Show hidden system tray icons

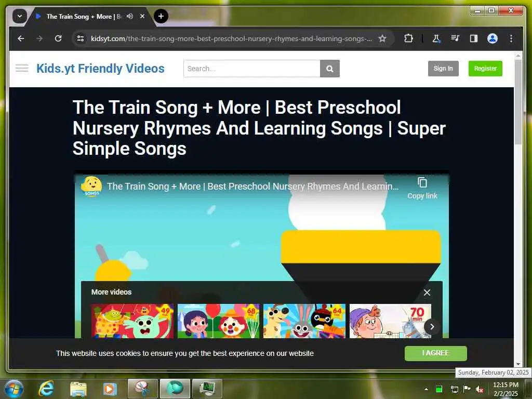pos(426,389)
